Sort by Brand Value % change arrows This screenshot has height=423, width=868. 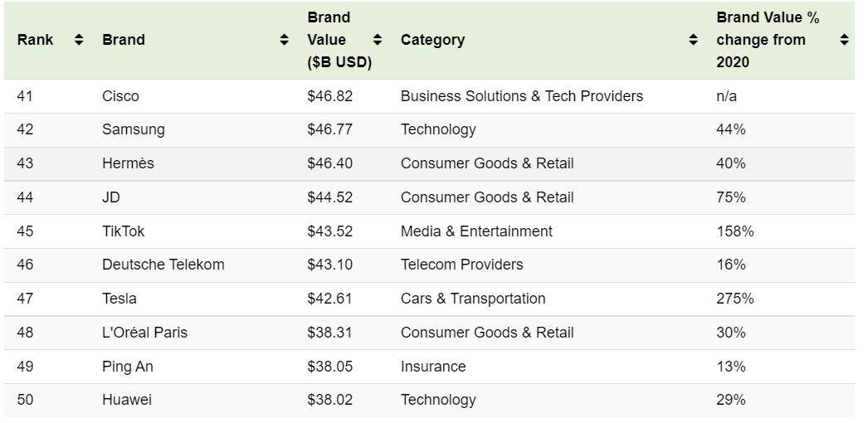(844, 40)
